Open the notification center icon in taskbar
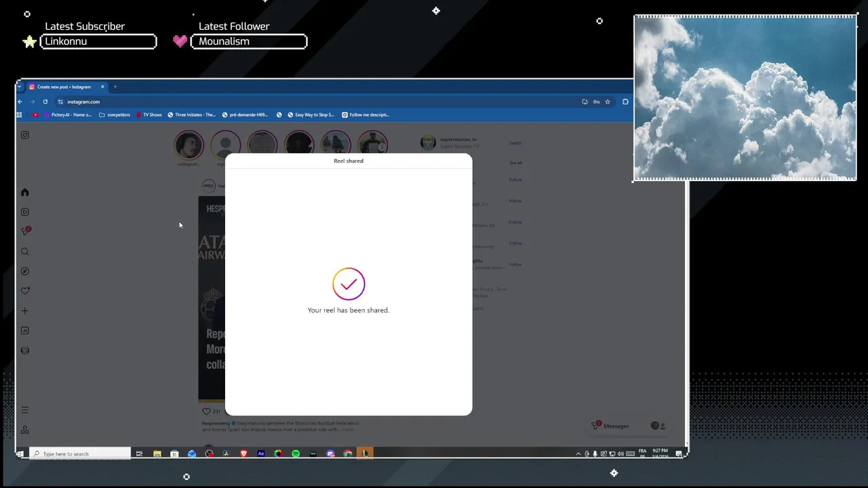This screenshot has width=868, height=488. [678, 453]
